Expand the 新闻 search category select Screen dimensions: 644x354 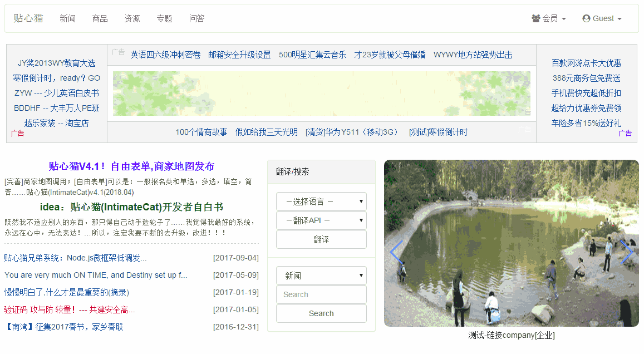click(321, 276)
